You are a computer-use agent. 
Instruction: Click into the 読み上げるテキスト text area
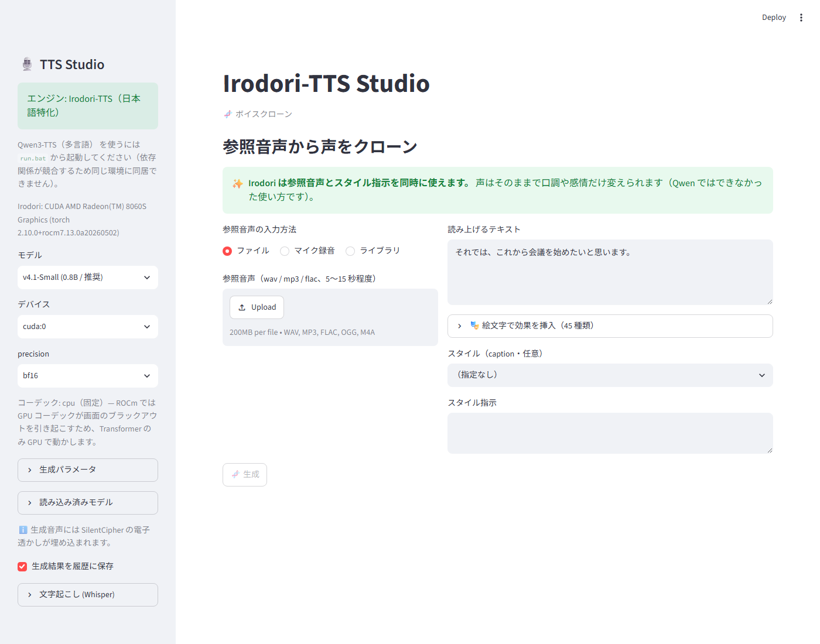coord(610,272)
